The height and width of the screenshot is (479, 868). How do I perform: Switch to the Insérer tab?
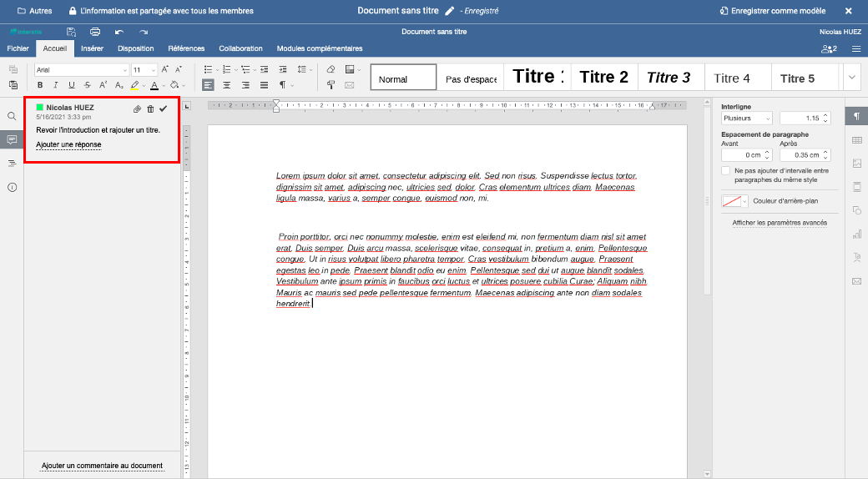click(x=92, y=48)
